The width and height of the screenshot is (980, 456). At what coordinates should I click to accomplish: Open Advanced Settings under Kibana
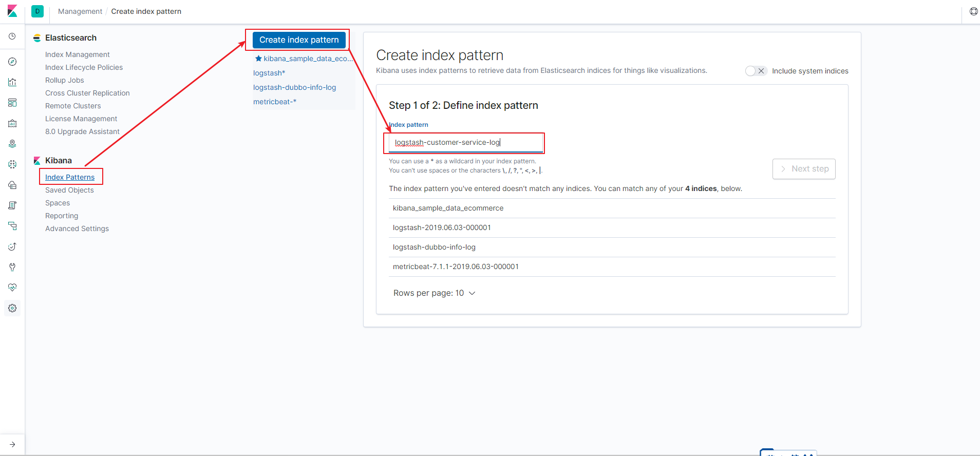click(x=77, y=229)
